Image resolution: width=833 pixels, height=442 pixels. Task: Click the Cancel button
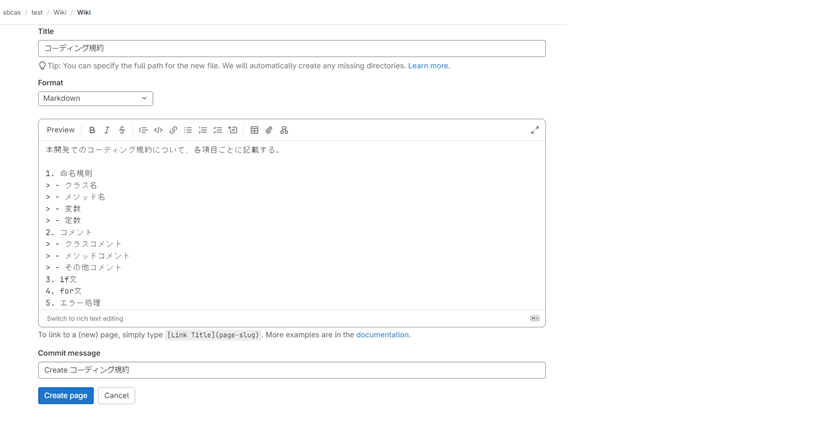pos(116,396)
